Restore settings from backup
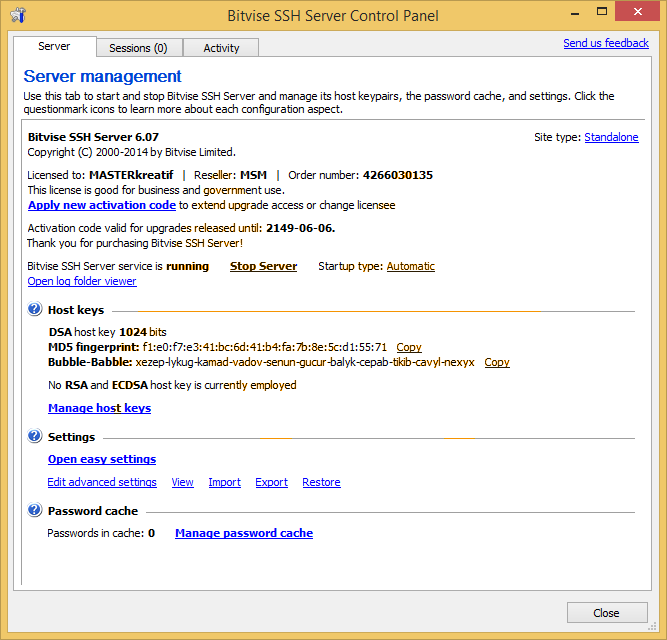Screen dimensions: 667x640 click(x=321, y=482)
